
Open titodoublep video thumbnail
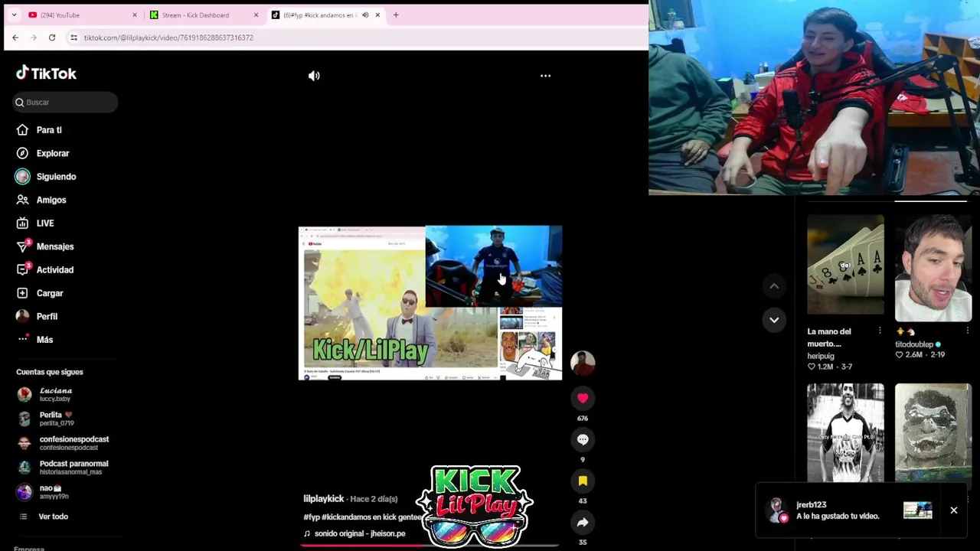coord(933,268)
